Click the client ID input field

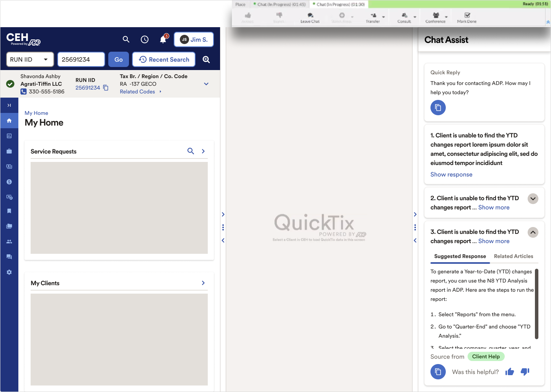click(x=81, y=60)
